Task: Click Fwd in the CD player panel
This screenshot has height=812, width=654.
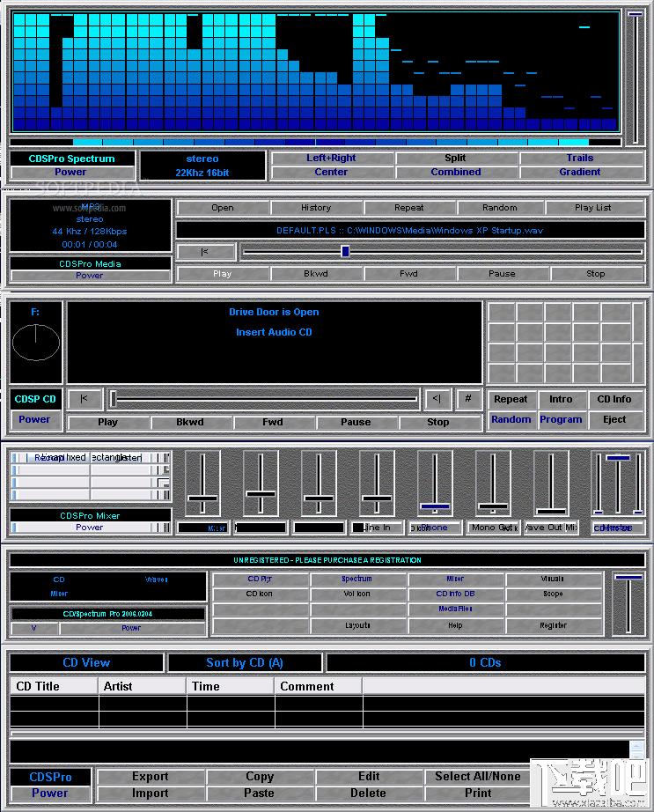Action: tap(273, 422)
